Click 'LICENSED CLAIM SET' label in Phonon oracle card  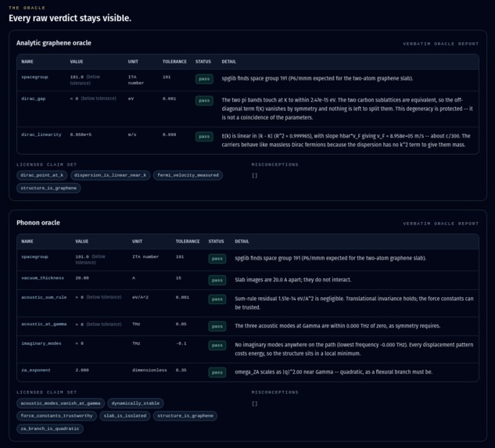[x=47, y=392]
